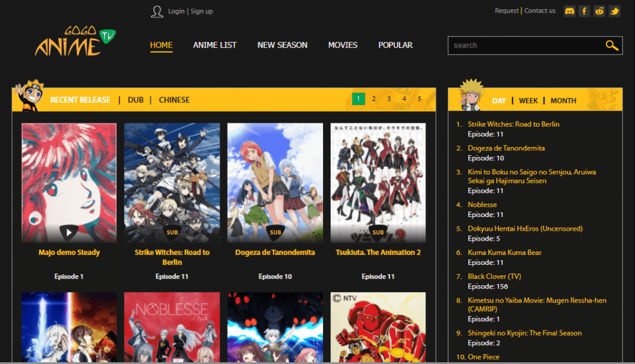The width and height of the screenshot is (635, 364).
Task: Open the Dogeza de Tanondemita thumbnail
Action: pyautogui.click(x=275, y=182)
